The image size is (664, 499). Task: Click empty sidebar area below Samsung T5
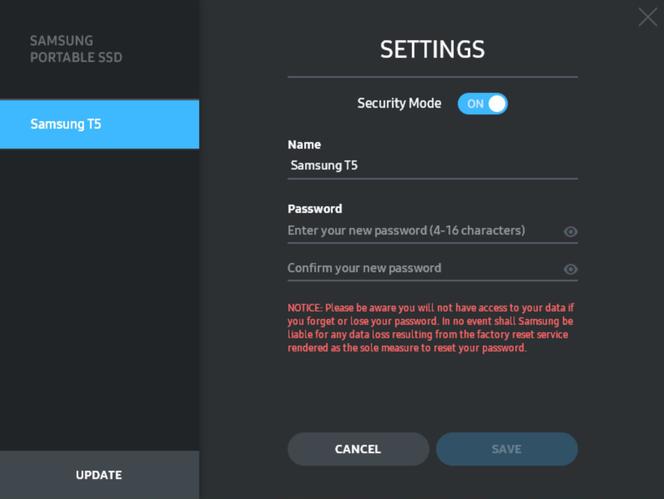99,300
